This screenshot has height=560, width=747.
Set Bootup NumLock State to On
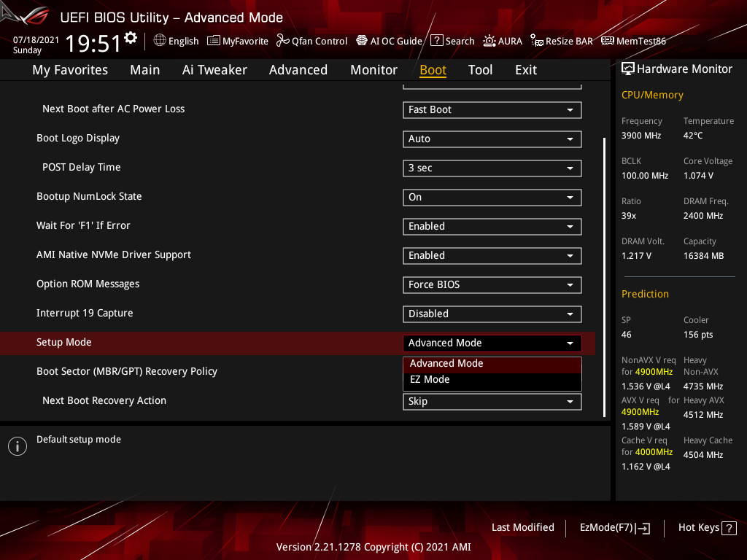pos(492,197)
